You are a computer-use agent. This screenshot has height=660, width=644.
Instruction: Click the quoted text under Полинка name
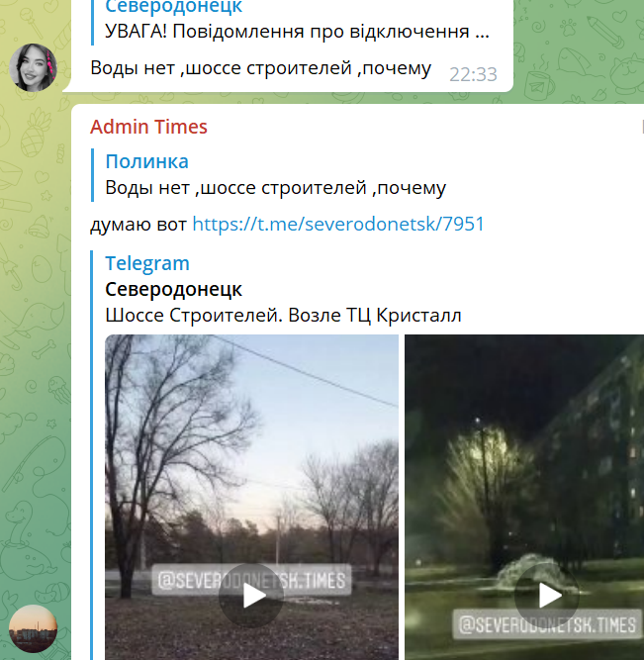click(276, 188)
